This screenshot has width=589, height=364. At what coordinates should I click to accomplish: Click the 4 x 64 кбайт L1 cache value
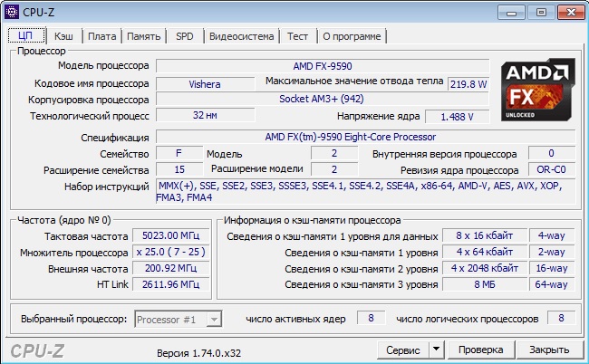[485, 252]
